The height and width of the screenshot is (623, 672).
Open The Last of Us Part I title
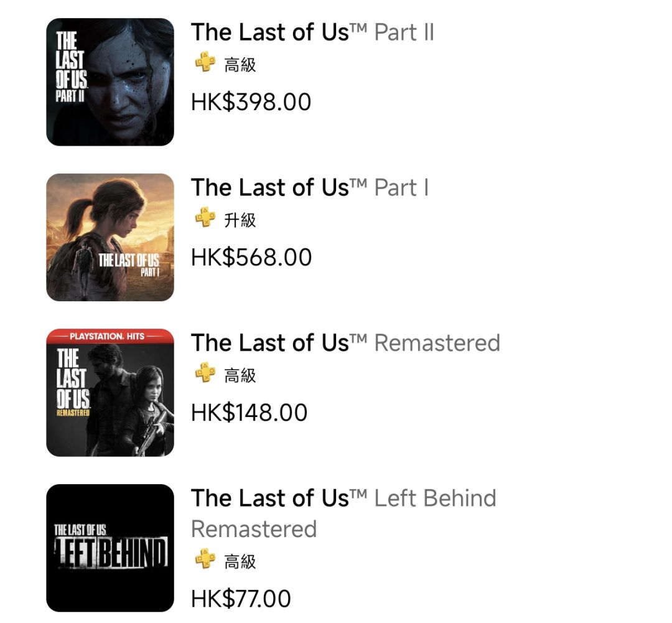pyautogui.click(x=310, y=187)
